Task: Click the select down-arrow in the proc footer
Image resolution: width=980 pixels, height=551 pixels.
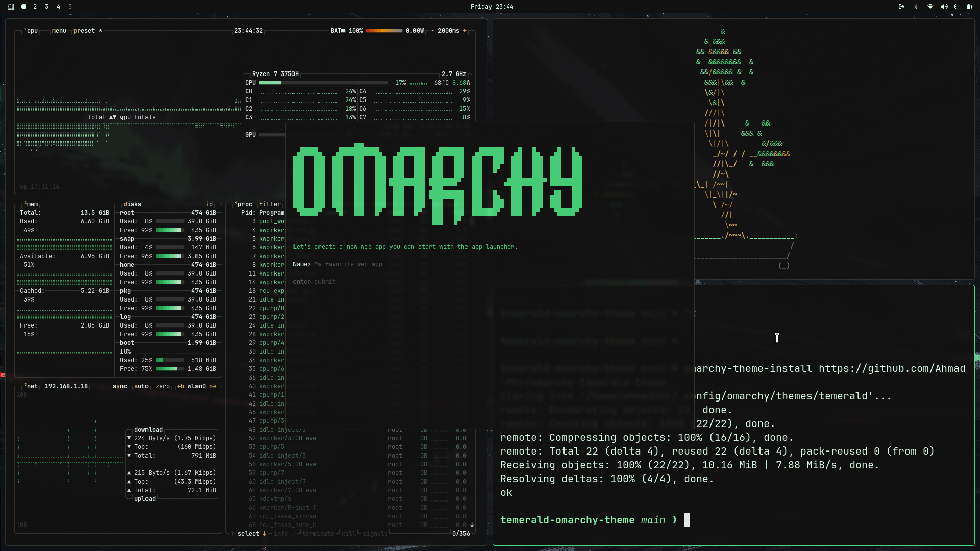Action: [264, 534]
